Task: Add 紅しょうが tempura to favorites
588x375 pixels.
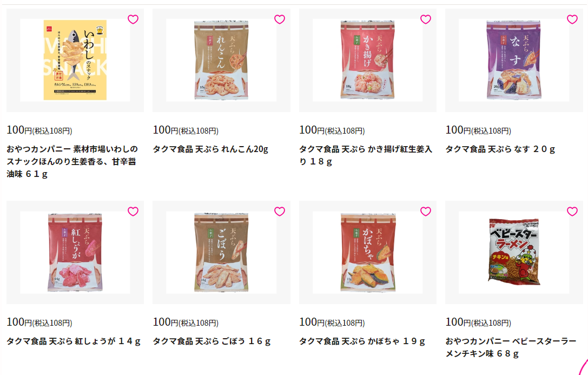Action: point(133,212)
